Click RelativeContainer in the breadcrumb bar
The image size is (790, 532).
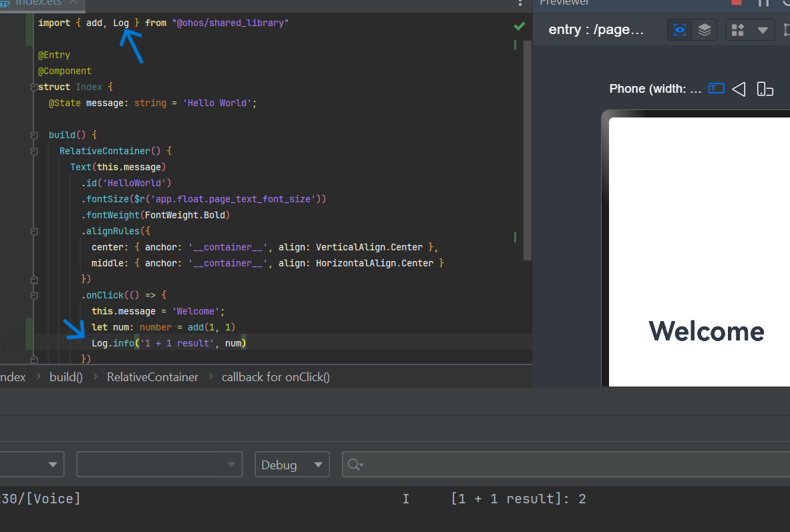click(x=153, y=377)
